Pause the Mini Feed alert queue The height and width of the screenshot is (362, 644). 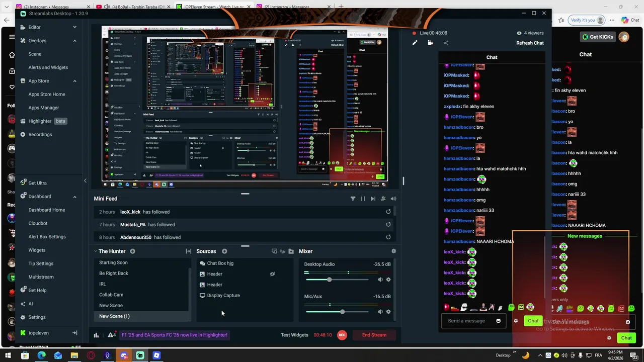click(x=363, y=199)
